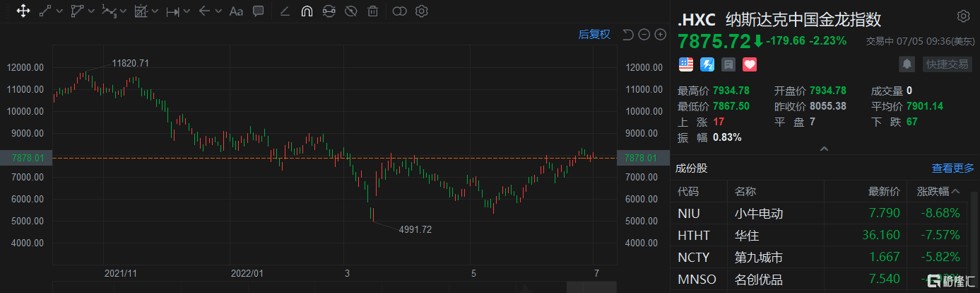Click the 最高价 7934.78 value
Image resolution: width=980 pixels, height=293 pixels.
point(731,91)
